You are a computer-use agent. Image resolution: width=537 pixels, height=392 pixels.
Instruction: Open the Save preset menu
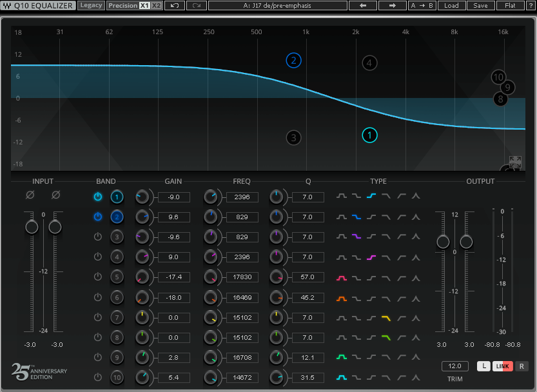tap(480, 6)
